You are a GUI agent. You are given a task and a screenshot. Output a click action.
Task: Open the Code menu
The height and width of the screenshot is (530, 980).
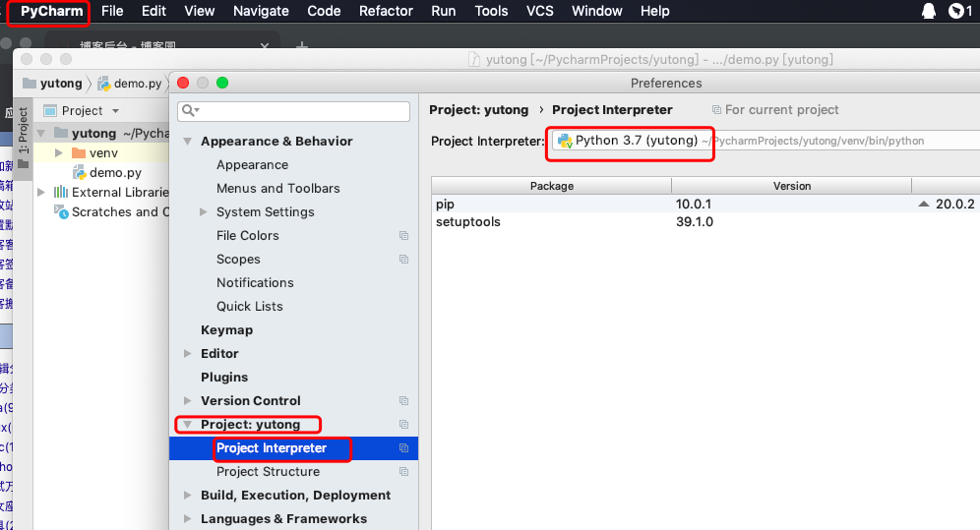tap(324, 11)
